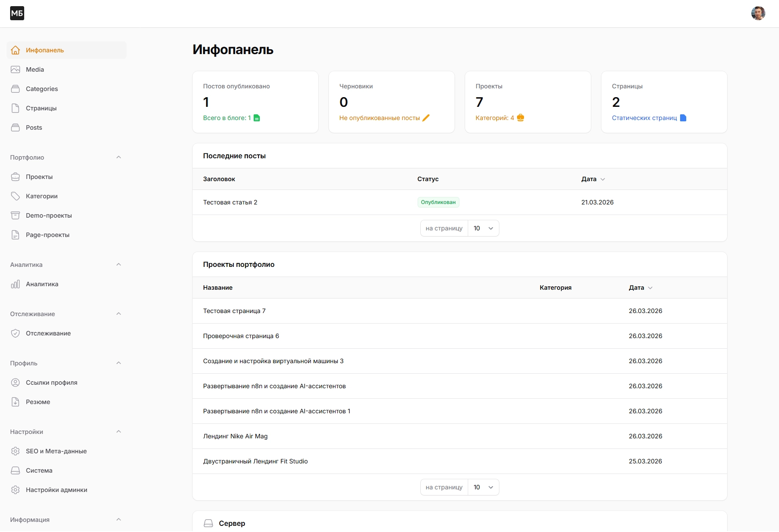Open the Не опубликованные посты link
Viewport: 779px width, 532px height.
coord(379,118)
